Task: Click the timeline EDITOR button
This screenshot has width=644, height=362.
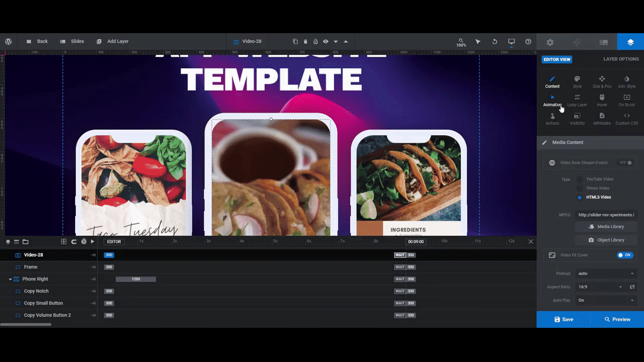Action: tap(114, 242)
